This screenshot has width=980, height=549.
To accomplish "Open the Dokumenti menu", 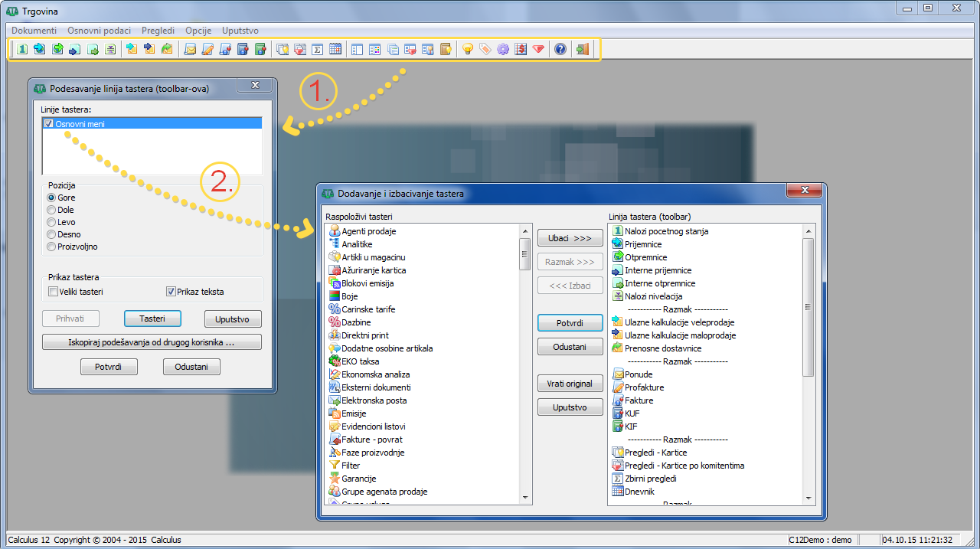I will (x=34, y=31).
